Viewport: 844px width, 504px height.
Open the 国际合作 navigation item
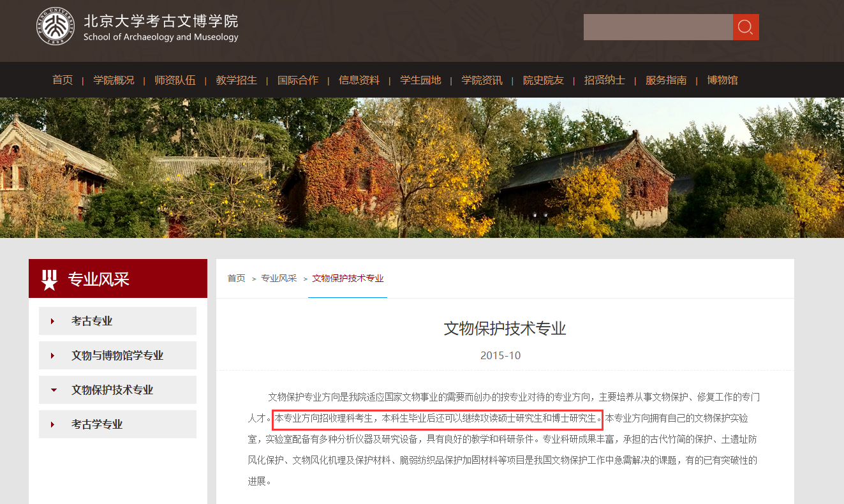pyautogui.click(x=297, y=80)
